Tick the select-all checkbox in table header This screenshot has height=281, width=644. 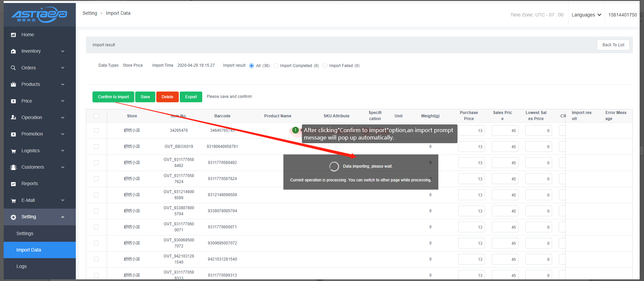tap(96, 116)
